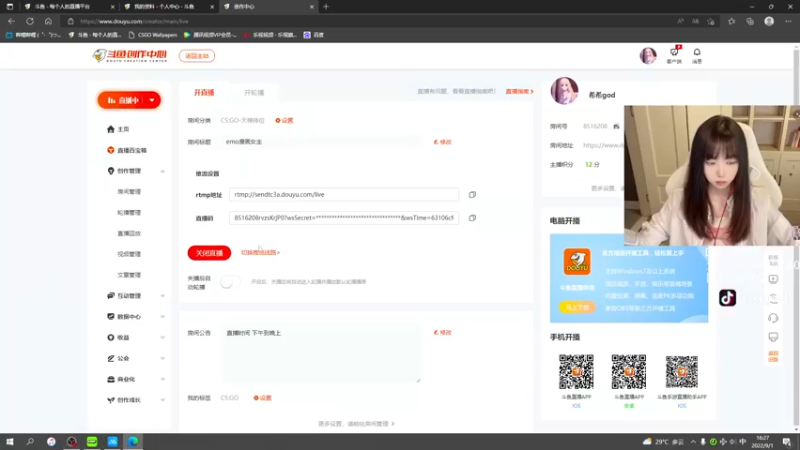The image size is (800, 450).
Task: Copy the 直播码 stream key using copy icon
Action: [x=472, y=218]
